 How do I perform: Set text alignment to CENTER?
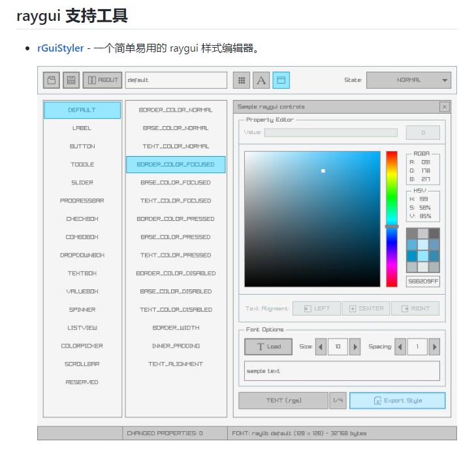(366, 308)
